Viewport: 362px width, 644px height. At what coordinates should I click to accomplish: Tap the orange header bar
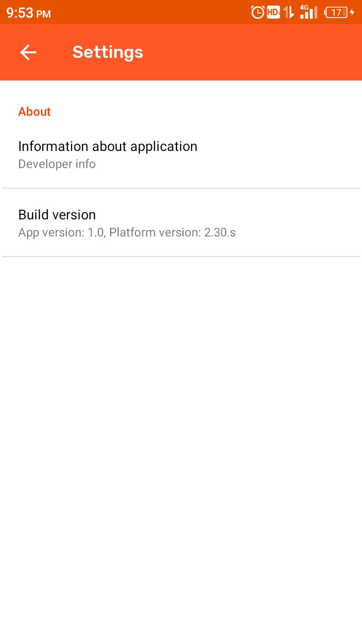coord(181,52)
